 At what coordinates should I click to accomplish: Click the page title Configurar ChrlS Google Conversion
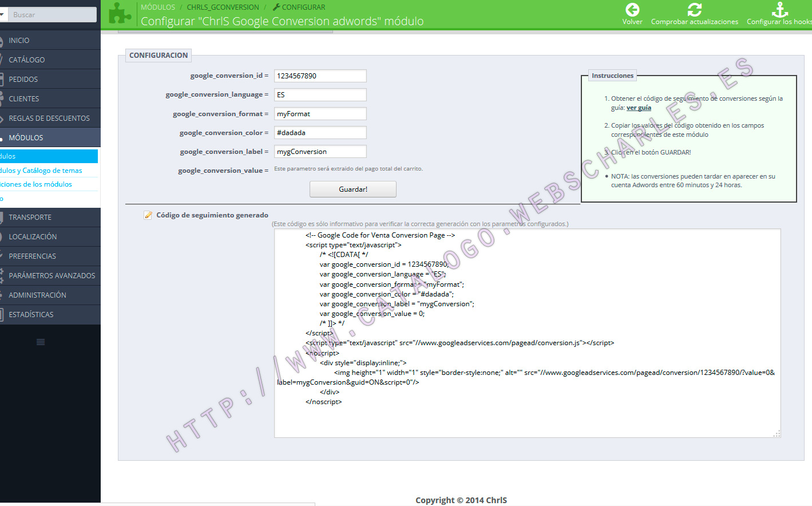tap(282, 21)
